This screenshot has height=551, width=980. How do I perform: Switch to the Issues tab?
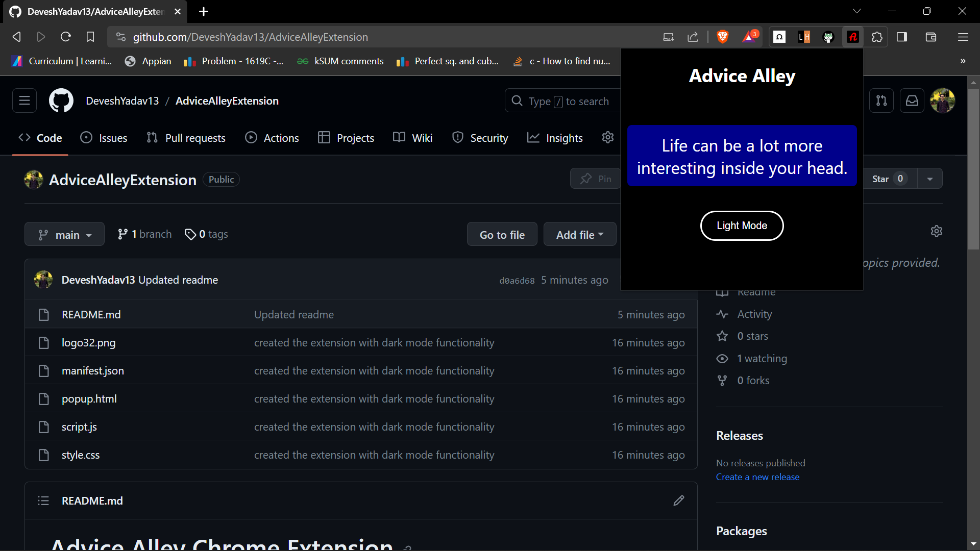(x=104, y=138)
